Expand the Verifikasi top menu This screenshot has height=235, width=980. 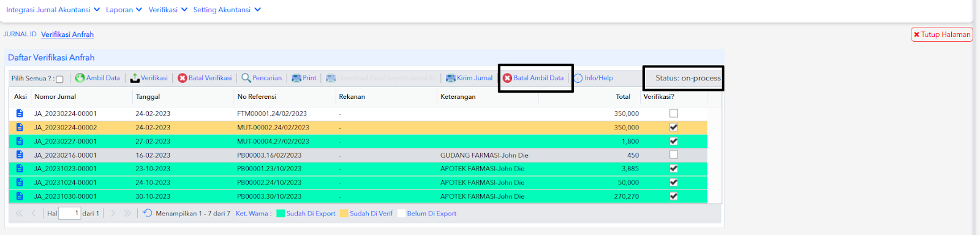coord(168,10)
